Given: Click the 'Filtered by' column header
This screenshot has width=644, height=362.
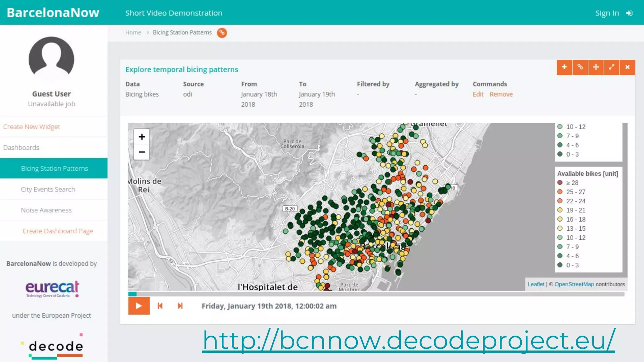Looking at the screenshot, I should click(373, 84).
